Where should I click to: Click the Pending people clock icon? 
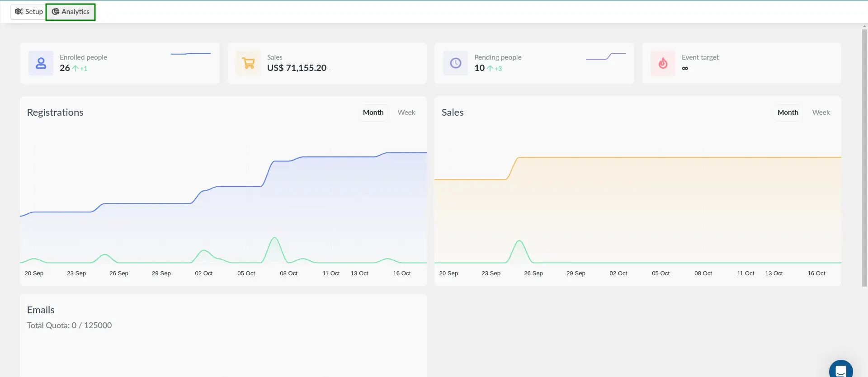point(456,63)
